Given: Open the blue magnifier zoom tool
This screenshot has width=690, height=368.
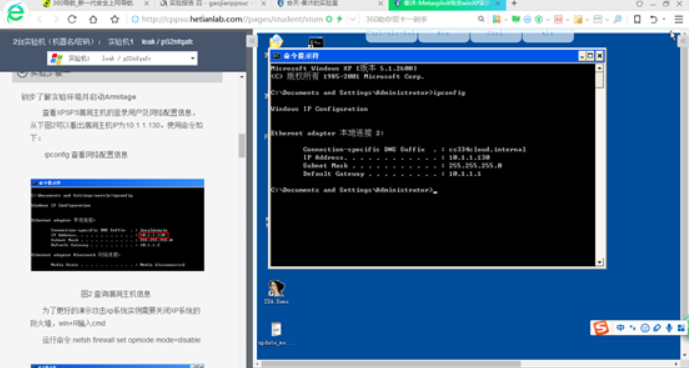Looking at the screenshot, I should click(618, 19).
